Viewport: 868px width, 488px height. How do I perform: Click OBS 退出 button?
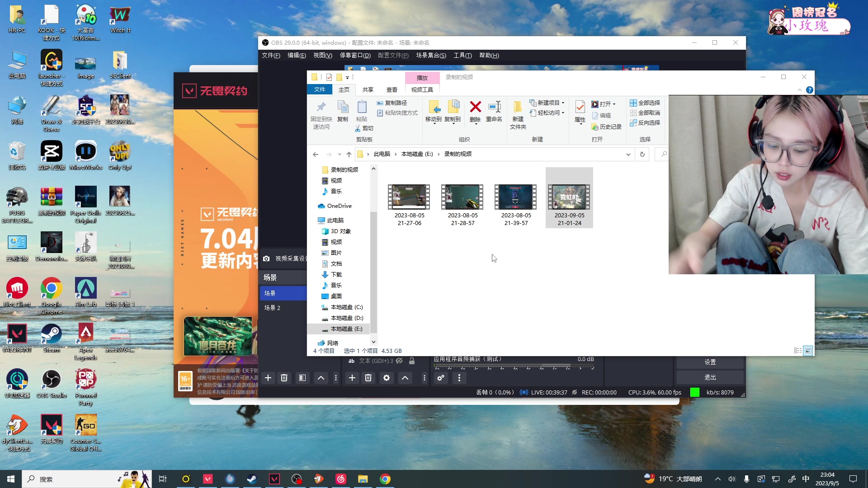point(710,378)
